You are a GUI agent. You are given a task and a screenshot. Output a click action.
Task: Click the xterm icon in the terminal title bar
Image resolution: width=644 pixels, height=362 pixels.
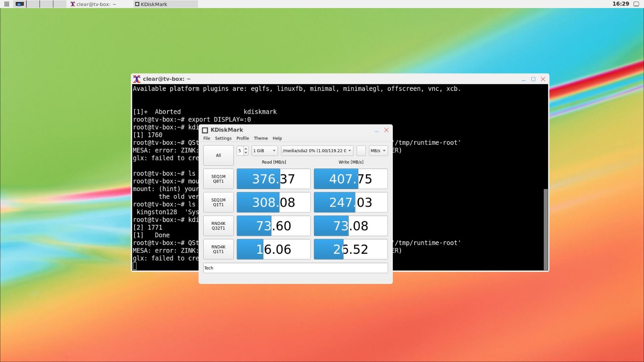pos(137,79)
